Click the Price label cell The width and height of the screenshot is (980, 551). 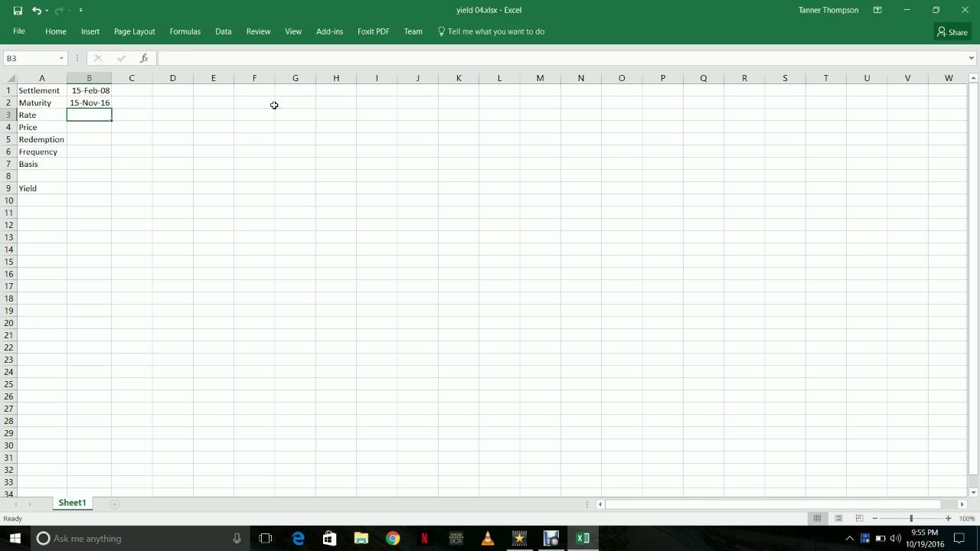pyautogui.click(x=42, y=127)
